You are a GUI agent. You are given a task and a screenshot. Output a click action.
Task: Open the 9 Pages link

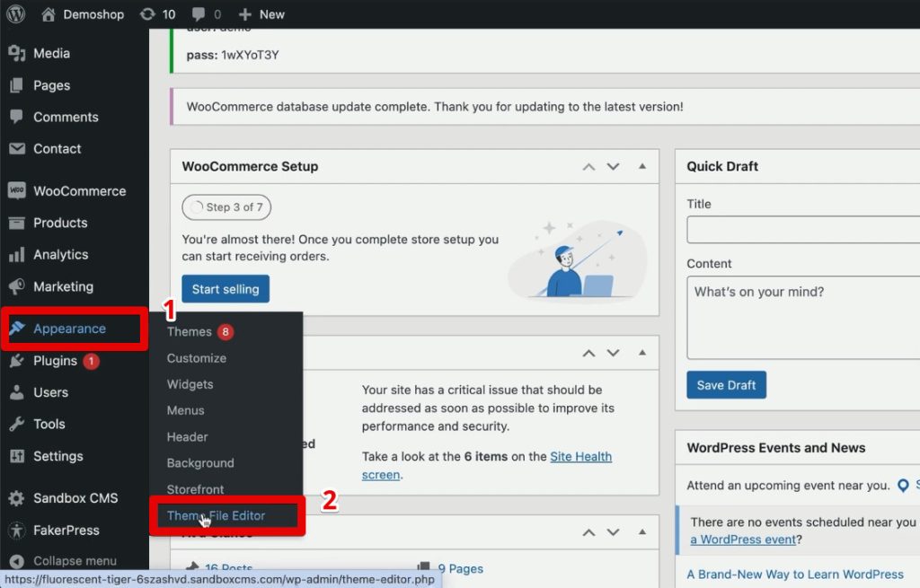tap(461, 568)
